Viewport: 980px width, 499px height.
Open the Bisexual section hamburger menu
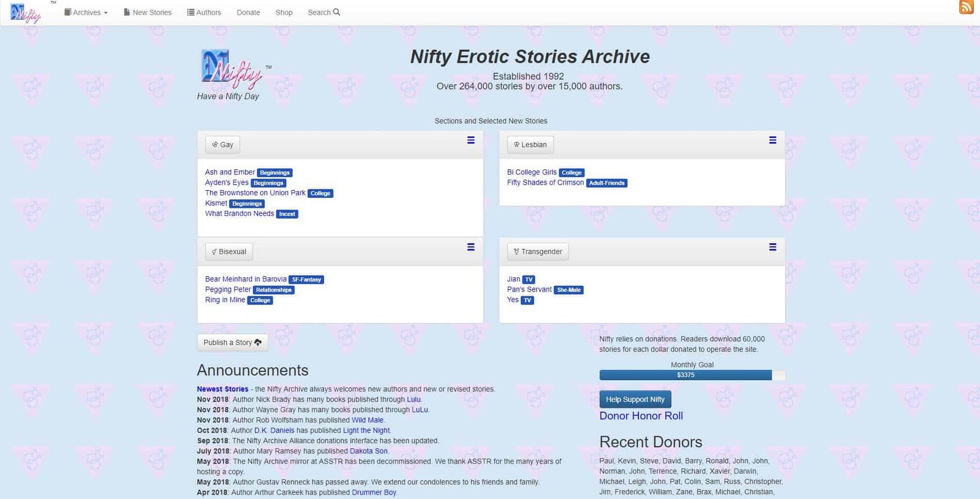(x=471, y=247)
